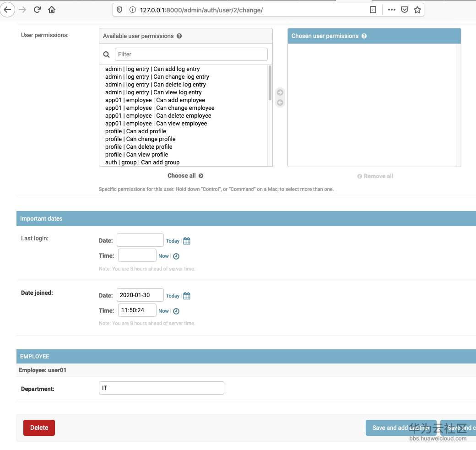The image size is (476, 450).
Task: Click Save and add another button
Action: point(401,428)
